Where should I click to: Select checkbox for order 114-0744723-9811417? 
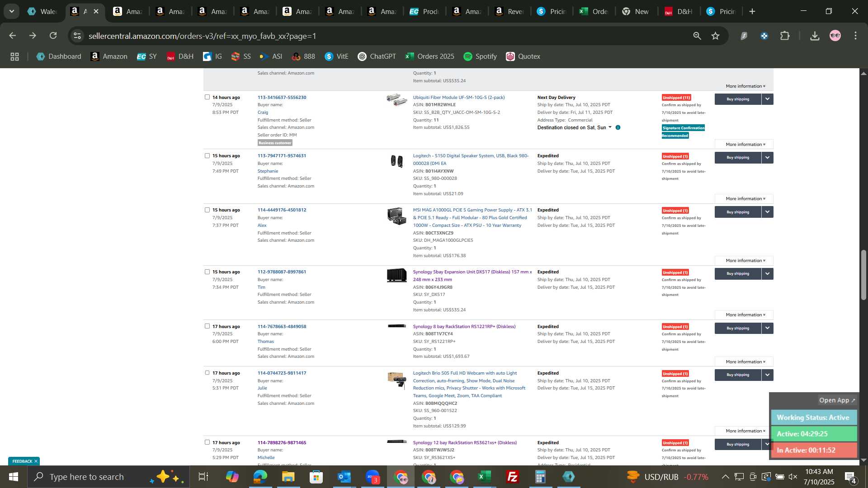[x=207, y=373]
